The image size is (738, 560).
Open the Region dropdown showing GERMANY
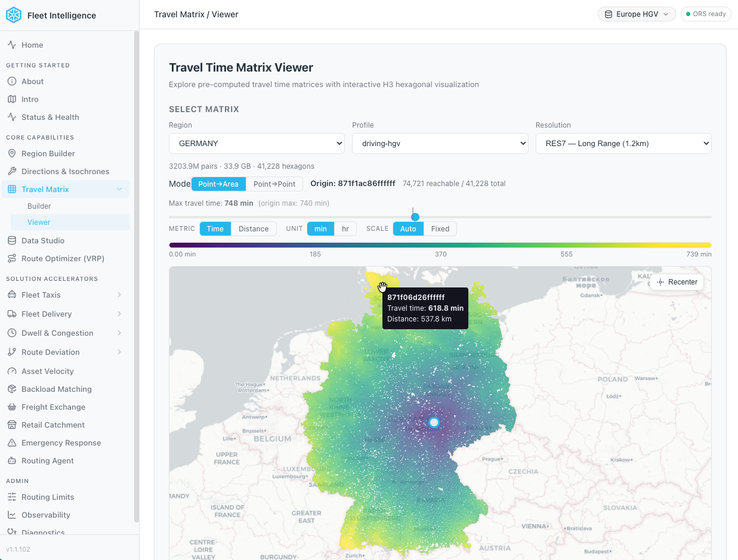pos(257,143)
